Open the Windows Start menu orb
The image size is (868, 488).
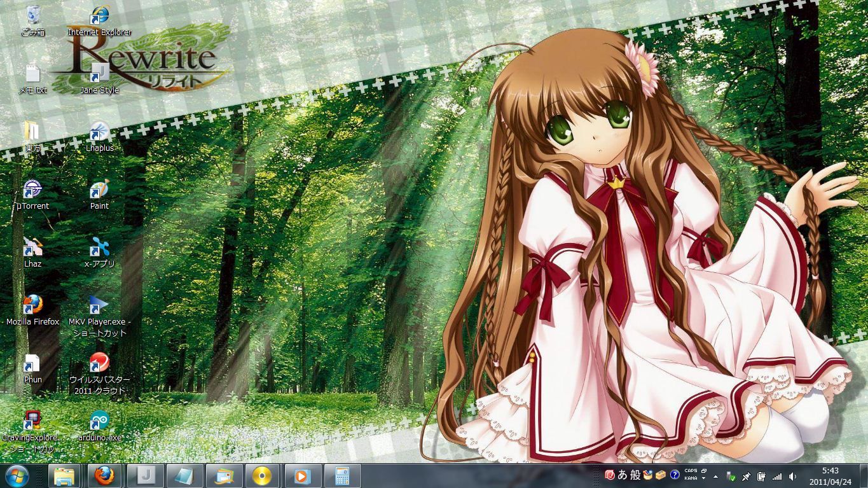[17, 476]
